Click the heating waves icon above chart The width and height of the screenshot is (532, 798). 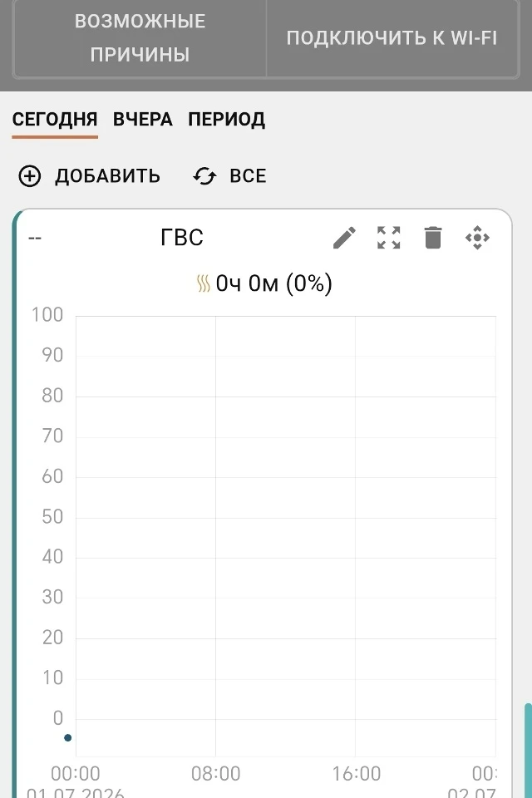(x=203, y=283)
